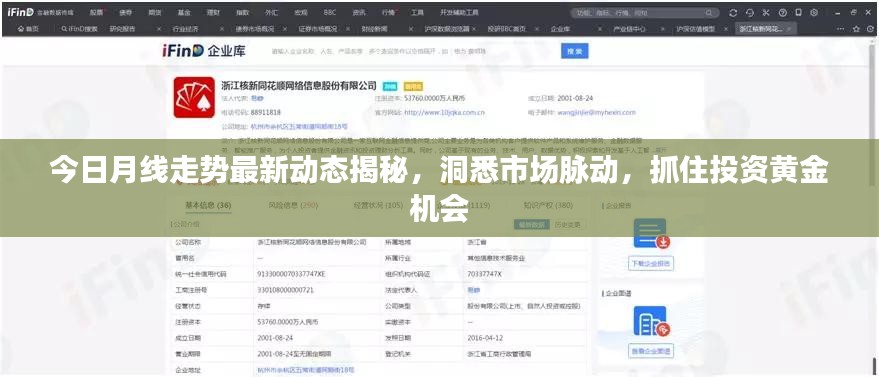Select the 知识产权 (380) tab
This screenshot has width=879, height=377.
548,205
